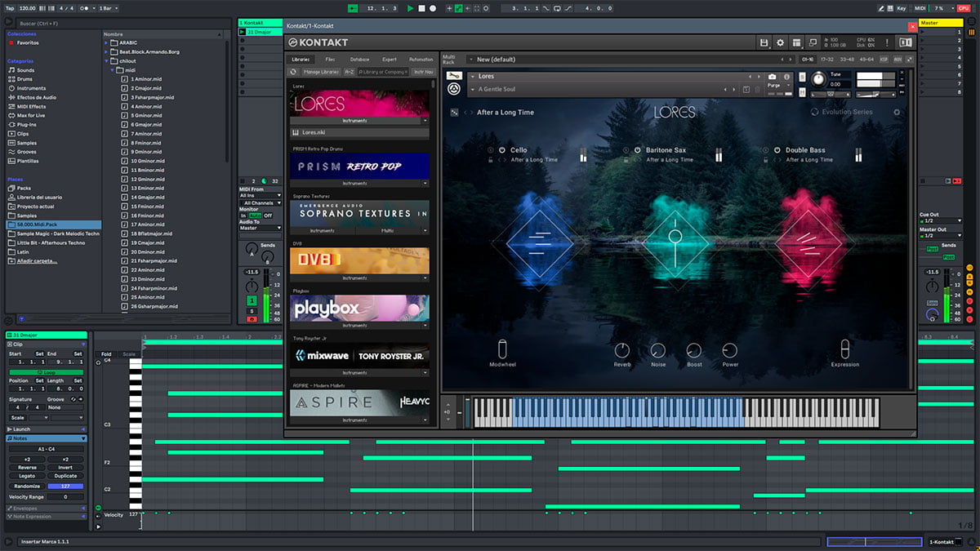Viewport: 980px width, 551px height.
Task: Click the Double Bass pink diamond emblem
Action: coord(808,242)
